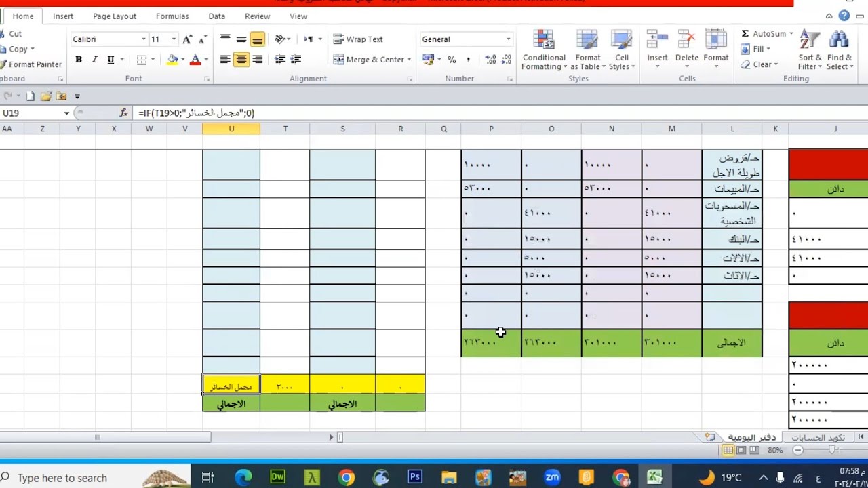Open Sort & Filter

point(810,50)
